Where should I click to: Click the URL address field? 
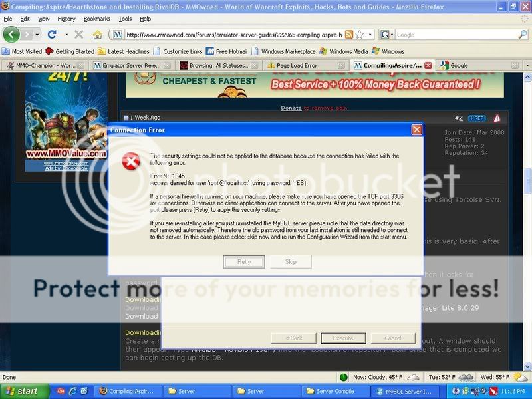pos(234,35)
